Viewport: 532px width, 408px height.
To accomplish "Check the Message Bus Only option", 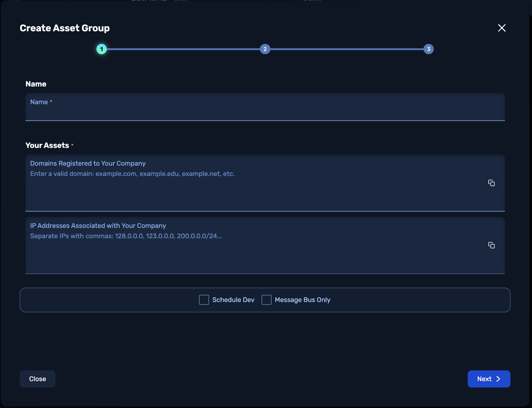I will 266,300.
